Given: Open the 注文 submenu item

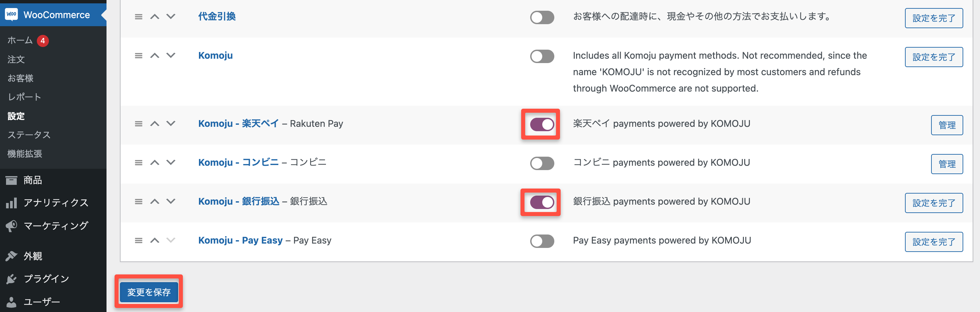Looking at the screenshot, I should [16, 59].
